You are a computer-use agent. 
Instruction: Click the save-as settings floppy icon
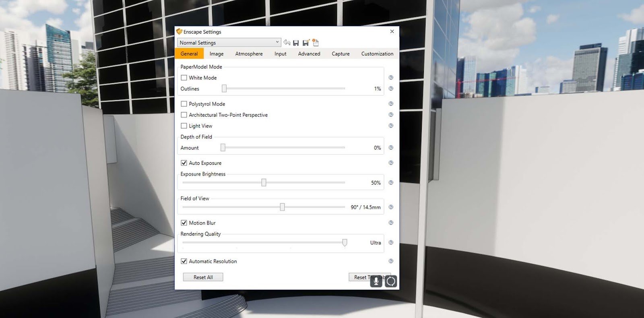(x=305, y=42)
